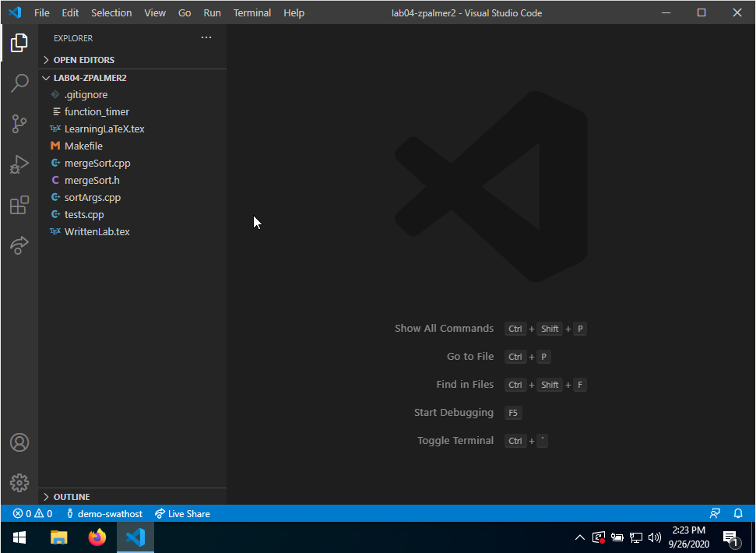
Task: Open the Run and Debug panel
Action: tap(19, 164)
